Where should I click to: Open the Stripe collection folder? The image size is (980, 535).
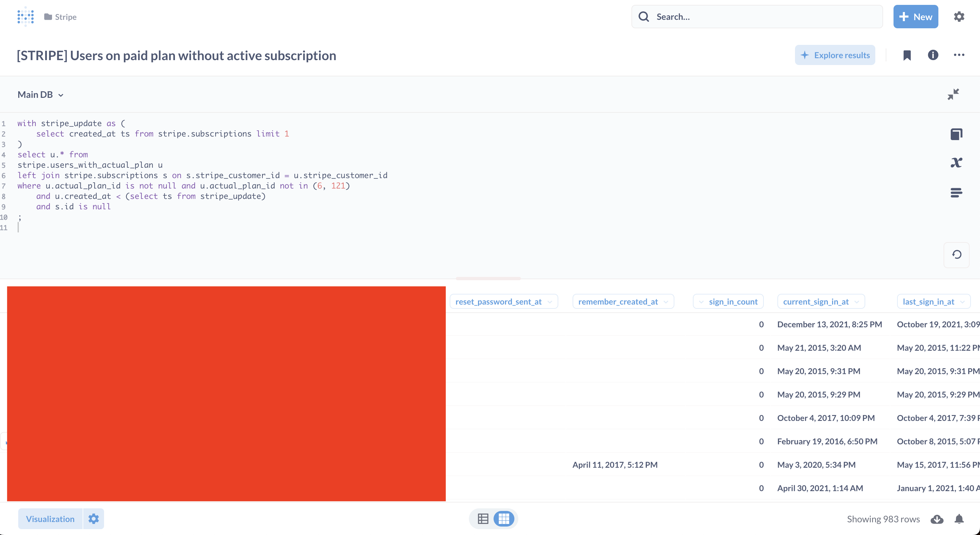pos(60,17)
